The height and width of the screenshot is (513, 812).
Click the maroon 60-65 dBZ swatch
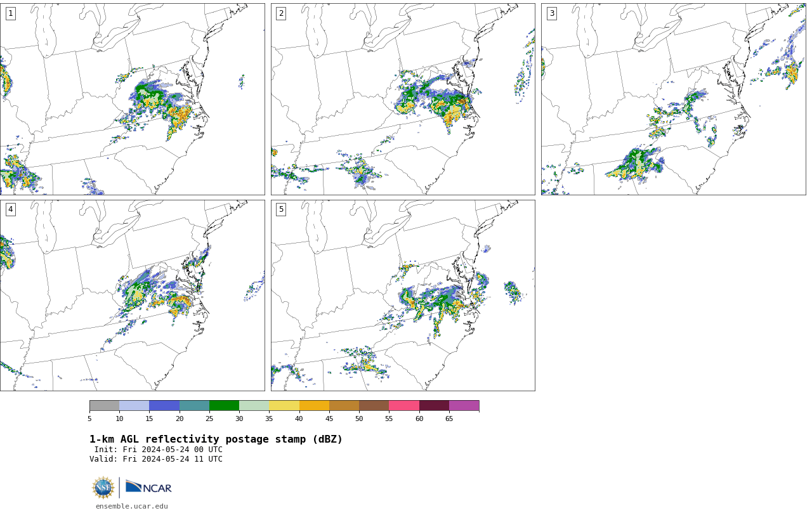pyautogui.click(x=434, y=406)
